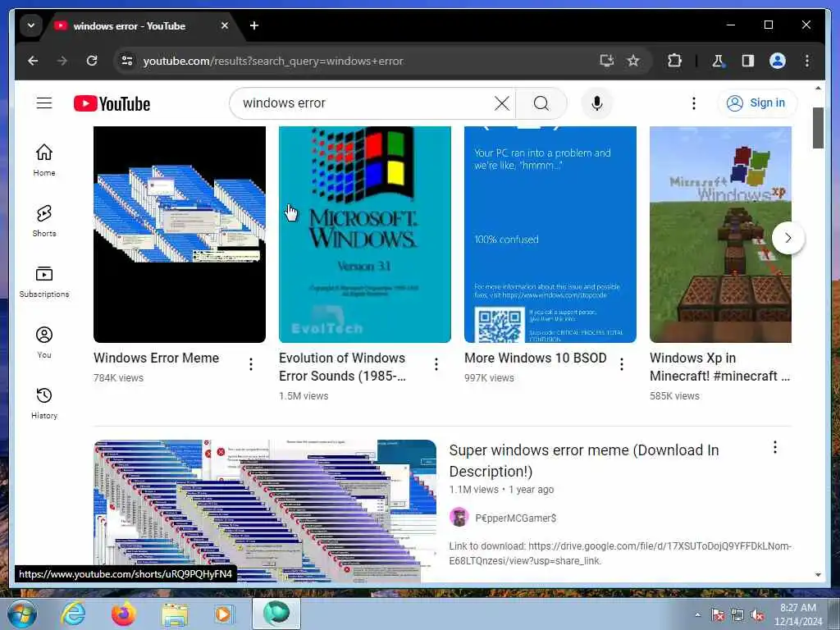Go to Home in sidebar
This screenshot has height=630, width=840.
(44, 160)
